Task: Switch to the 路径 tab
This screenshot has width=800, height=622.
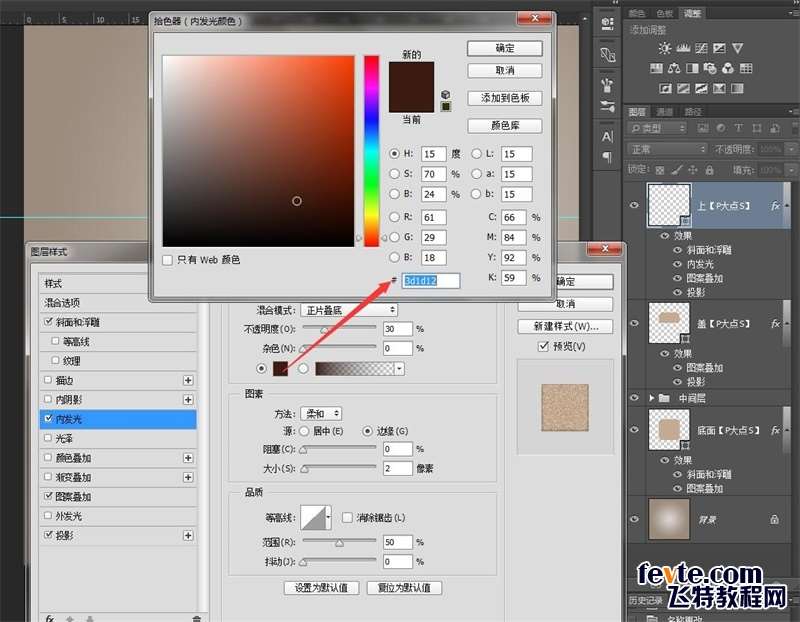Action: coord(692,112)
